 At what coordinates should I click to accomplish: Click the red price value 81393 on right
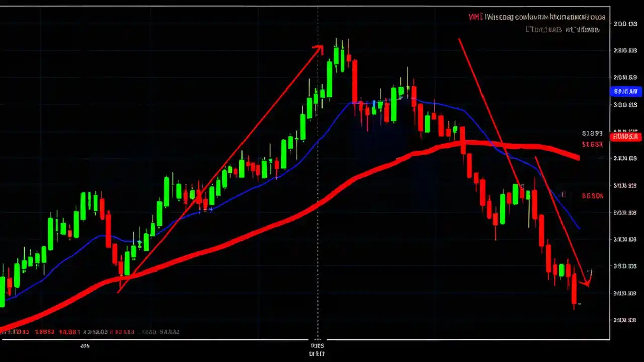pyautogui.click(x=592, y=133)
